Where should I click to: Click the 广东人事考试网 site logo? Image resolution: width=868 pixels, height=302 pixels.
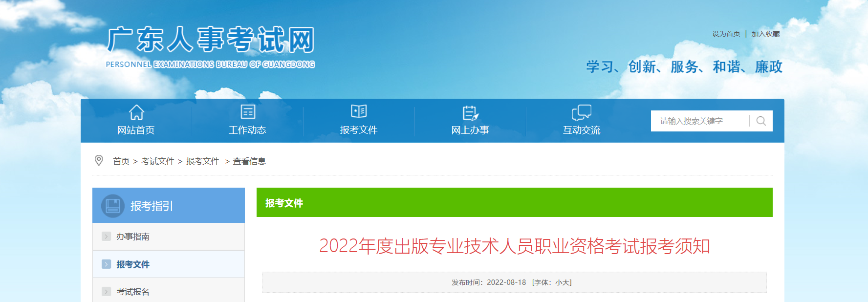pyautogui.click(x=211, y=40)
